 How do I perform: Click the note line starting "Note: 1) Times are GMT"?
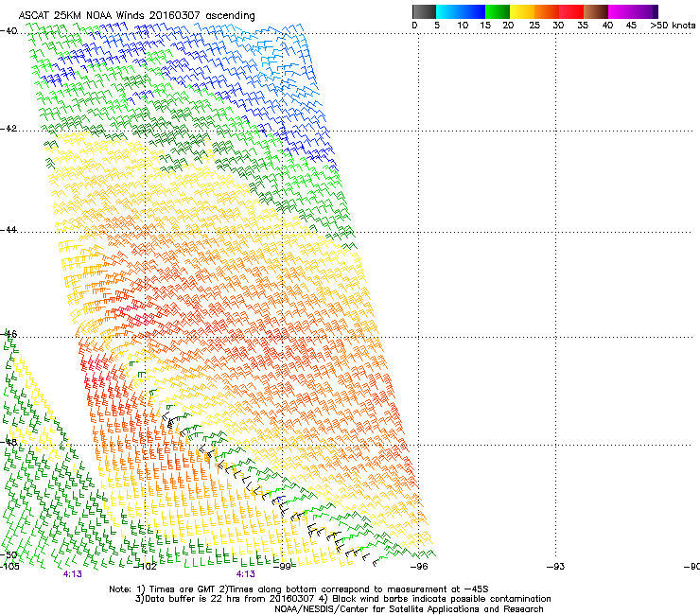pyautogui.click(x=299, y=589)
